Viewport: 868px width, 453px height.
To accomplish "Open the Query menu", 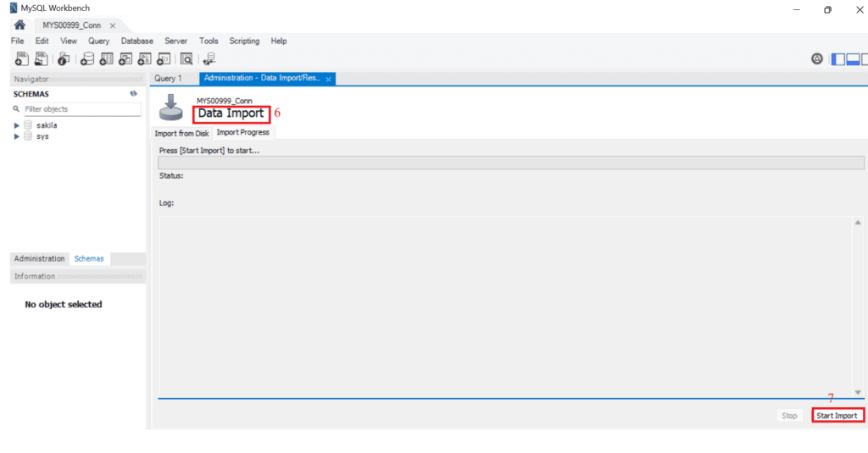I will click(98, 41).
